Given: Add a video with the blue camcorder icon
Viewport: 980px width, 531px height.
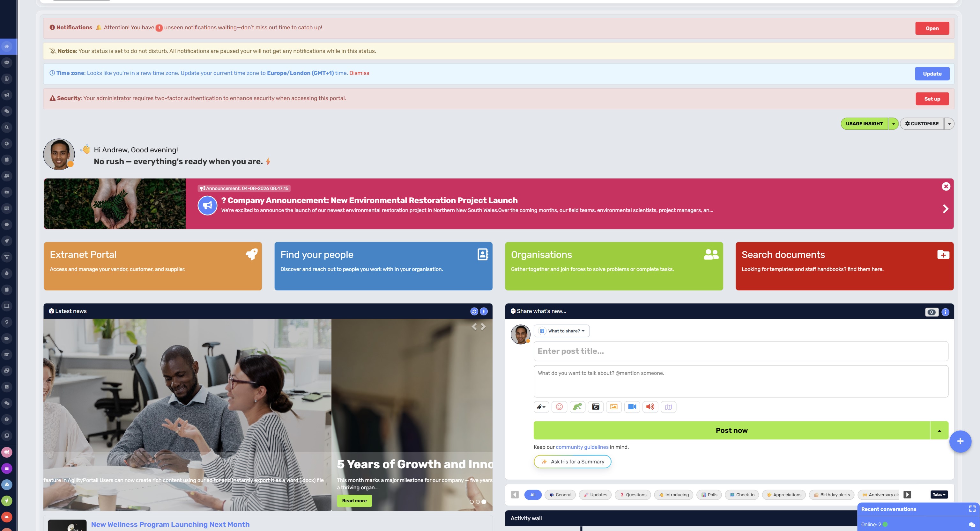Looking at the screenshot, I should (x=632, y=407).
